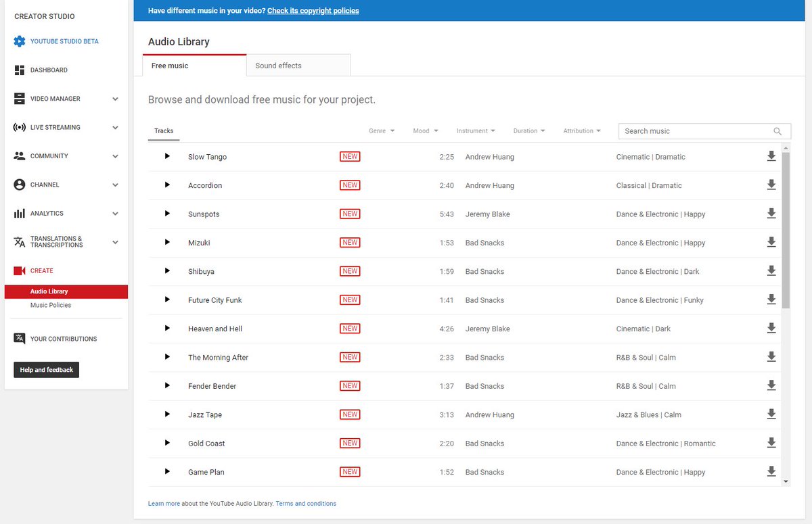The width and height of the screenshot is (812, 524).
Task: Download the Accordion track
Action: tap(771, 185)
